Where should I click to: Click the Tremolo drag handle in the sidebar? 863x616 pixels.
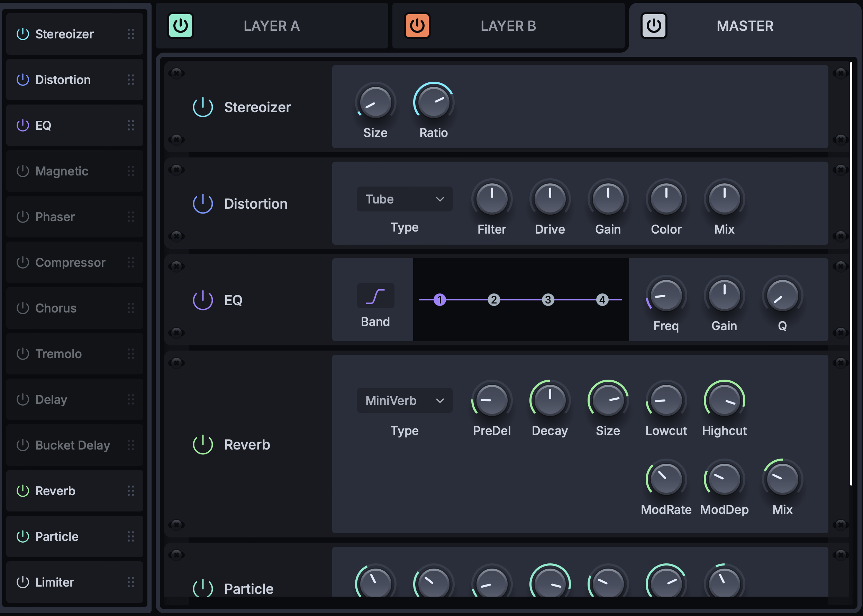click(131, 354)
